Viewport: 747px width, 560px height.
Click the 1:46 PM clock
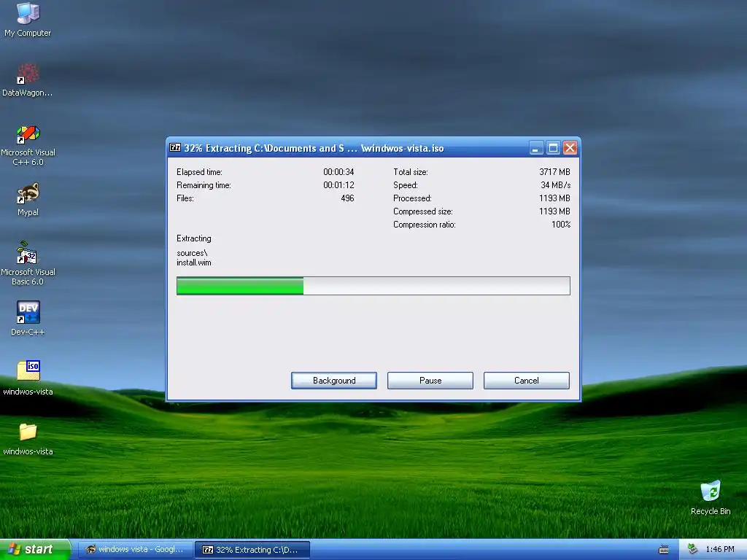[720, 549]
